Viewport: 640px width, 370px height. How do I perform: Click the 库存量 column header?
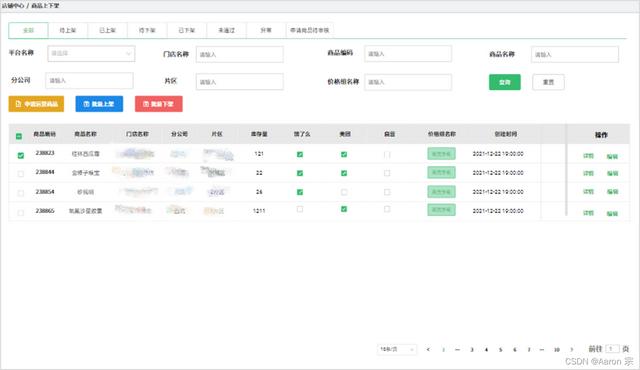pos(259,134)
